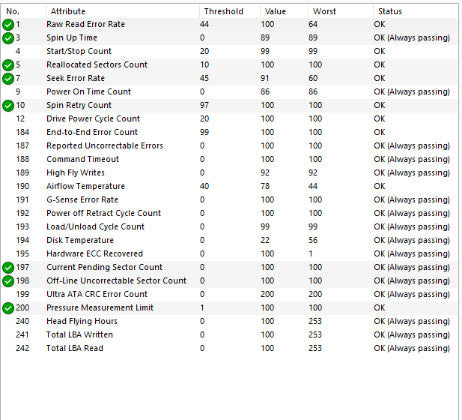This screenshot has height=420, width=462.
Task: Select the Disk Temperature attribute row
Action: pos(229,240)
